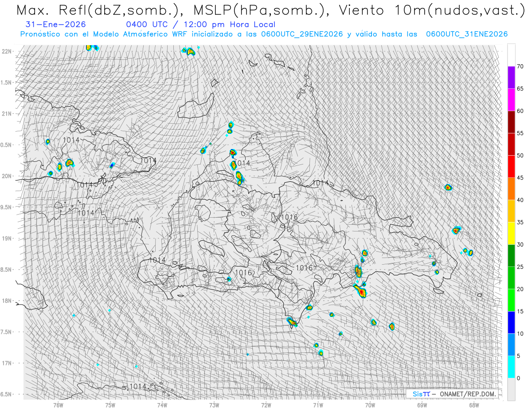Viewport: 532px width, 411px height.
Task: Click the '40' colorbar label
Action: (520, 200)
